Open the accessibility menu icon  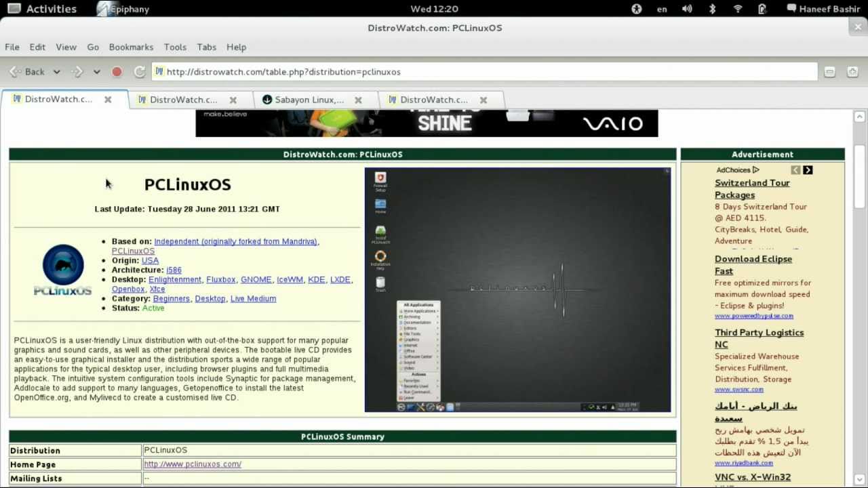click(x=636, y=9)
